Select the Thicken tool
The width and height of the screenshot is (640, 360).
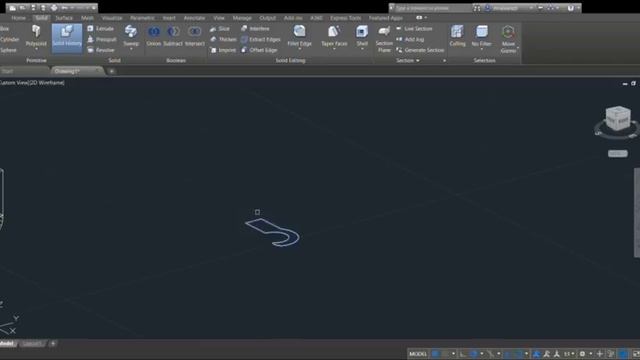click(223, 39)
